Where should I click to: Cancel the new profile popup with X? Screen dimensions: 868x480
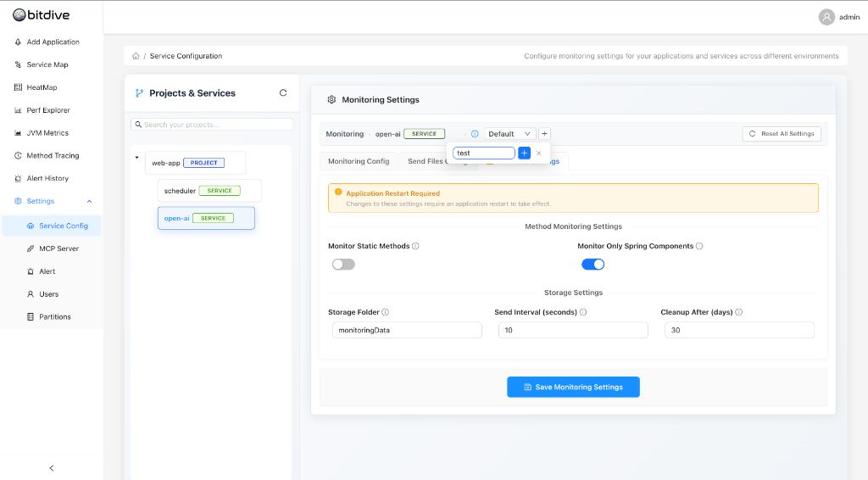(538, 153)
